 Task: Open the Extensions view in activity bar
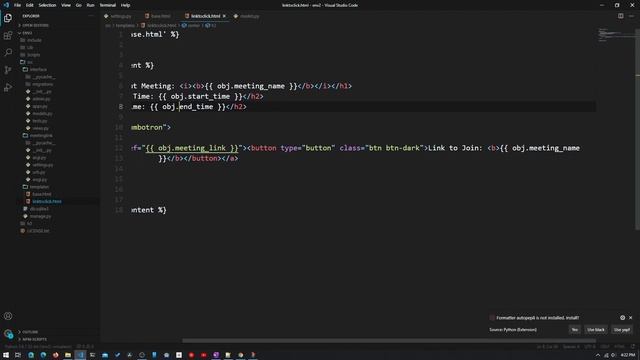[8, 36]
